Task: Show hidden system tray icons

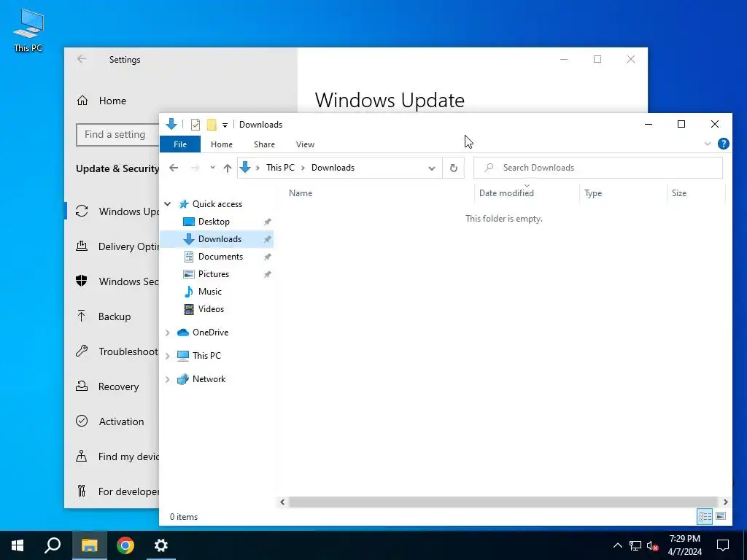Action: pos(617,545)
